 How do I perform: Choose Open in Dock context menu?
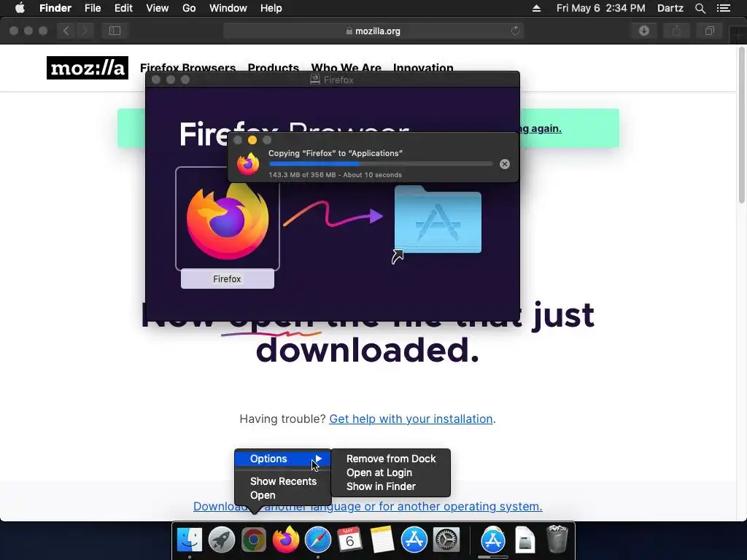[x=263, y=495]
